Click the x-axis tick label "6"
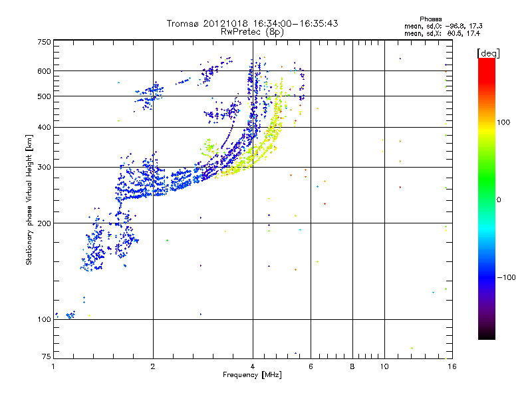 [x=311, y=366]
